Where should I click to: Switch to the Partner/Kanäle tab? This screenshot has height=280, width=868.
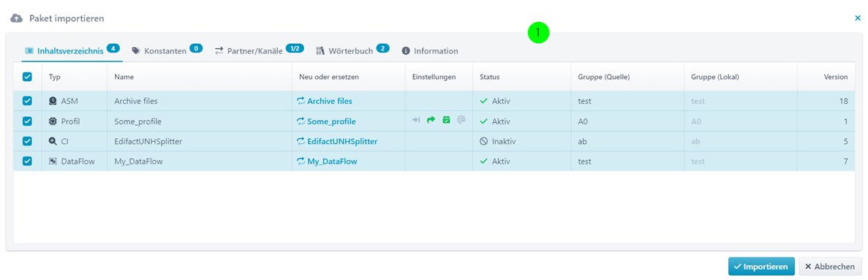tap(259, 50)
